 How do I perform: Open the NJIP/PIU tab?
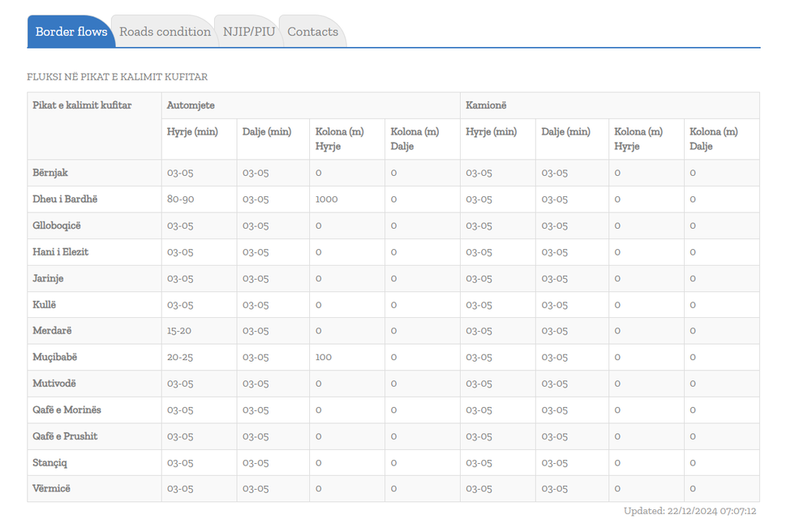tap(249, 32)
